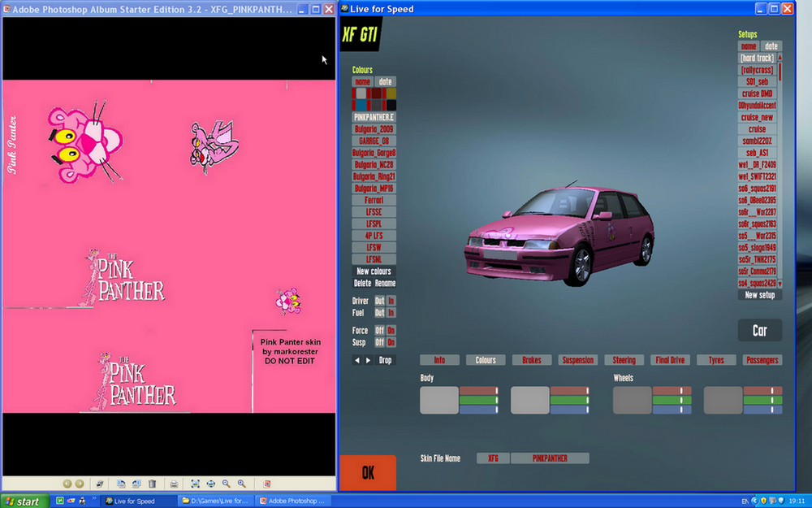The height and width of the screenshot is (508, 812).
Task: Click the fit-to-window icon in Album toolbar
Action: coord(195,484)
